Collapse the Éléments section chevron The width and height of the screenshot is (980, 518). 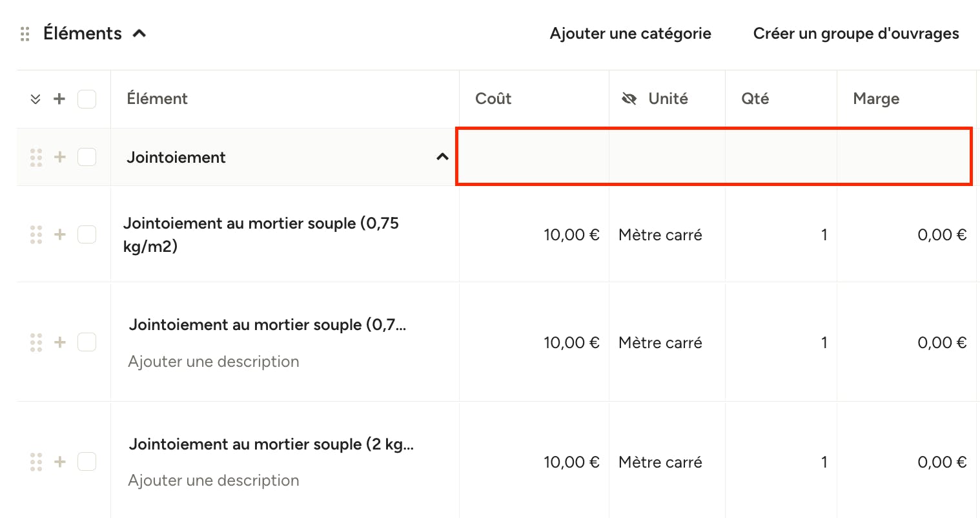click(x=139, y=34)
